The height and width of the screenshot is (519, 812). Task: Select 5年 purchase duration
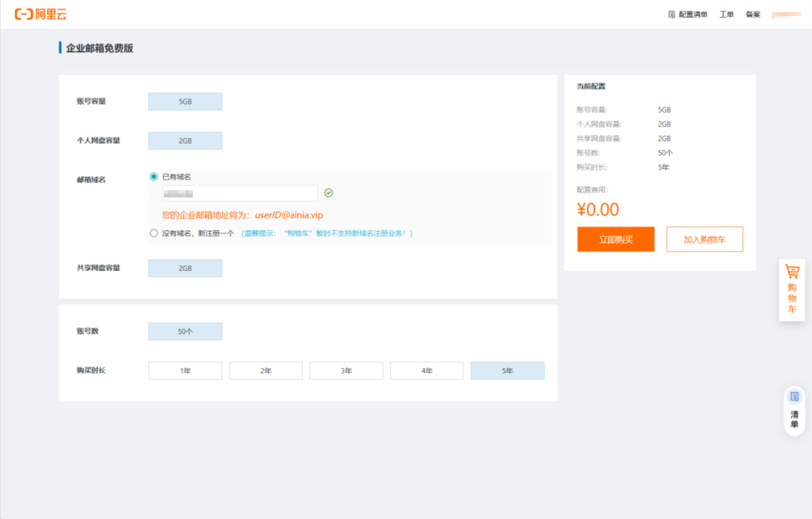[x=507, y=370]
